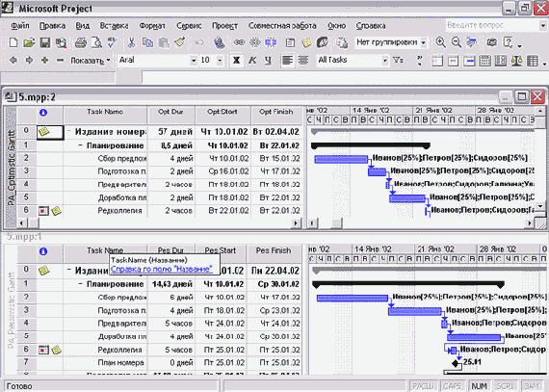Insert hyperlink with the globe icon
The width and height of the screenshot is (549, 392).
220,42
